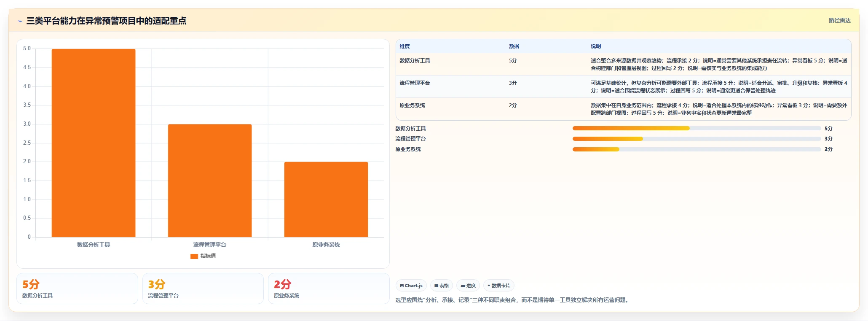The width and height of the screenshot is (868, 321).
Task: Click y-axis value 2.5
Action: (27, 143)
